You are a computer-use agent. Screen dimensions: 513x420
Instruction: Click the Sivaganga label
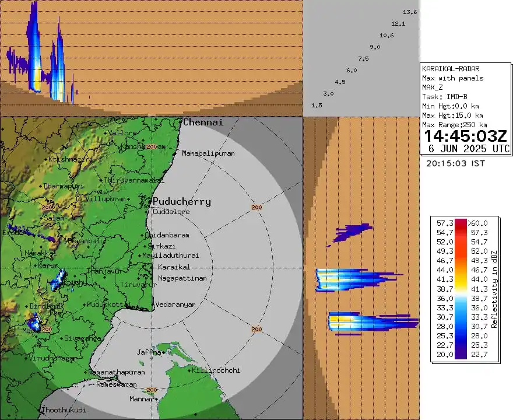tap(83, 338)
